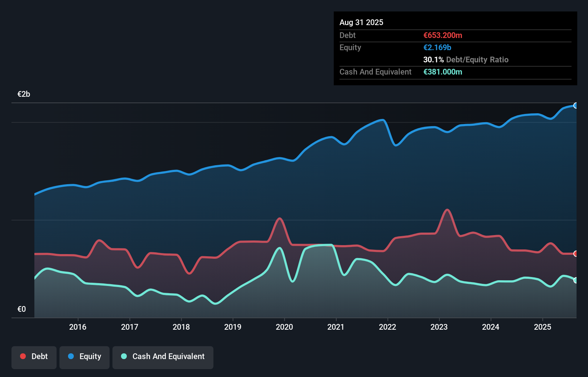Viewport: 588px width, 377px height.
Task: Select the 2020 year label
Action: tap(284, 327)
